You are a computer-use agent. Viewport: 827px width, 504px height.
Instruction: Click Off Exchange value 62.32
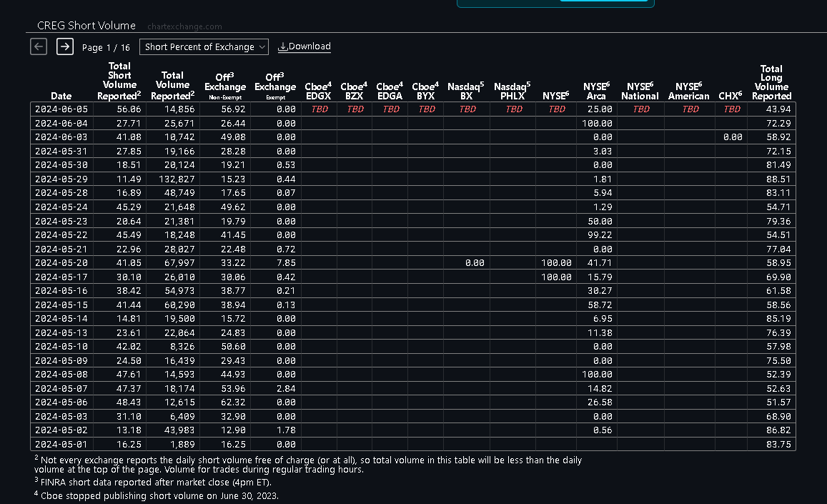(233, 402)
